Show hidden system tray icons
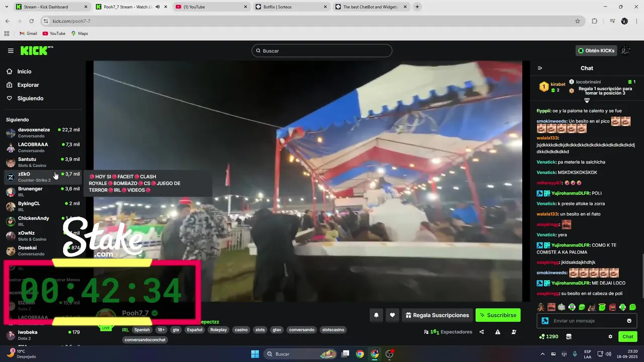Viewport: 644px width, 362px height. [x=542, y=354]
